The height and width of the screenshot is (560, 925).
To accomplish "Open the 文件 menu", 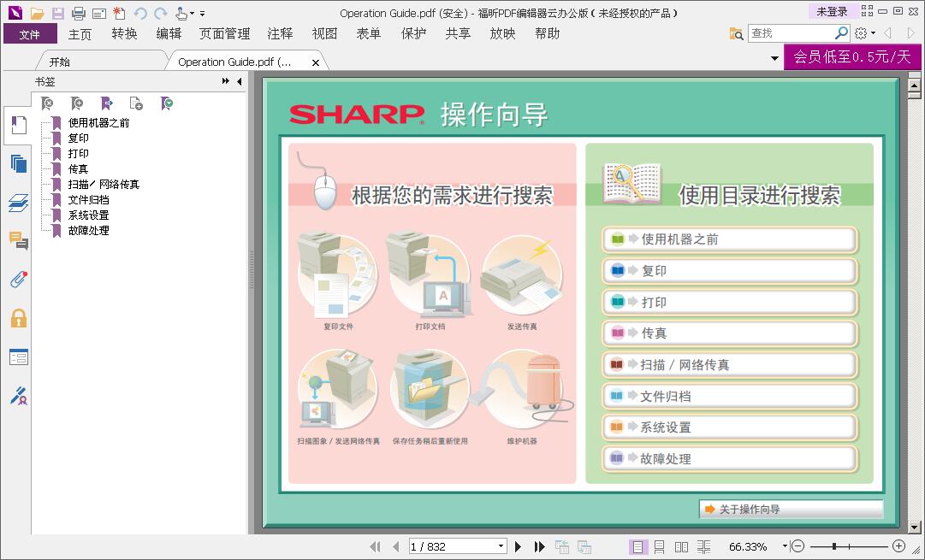I will click(x=30, y=33).
